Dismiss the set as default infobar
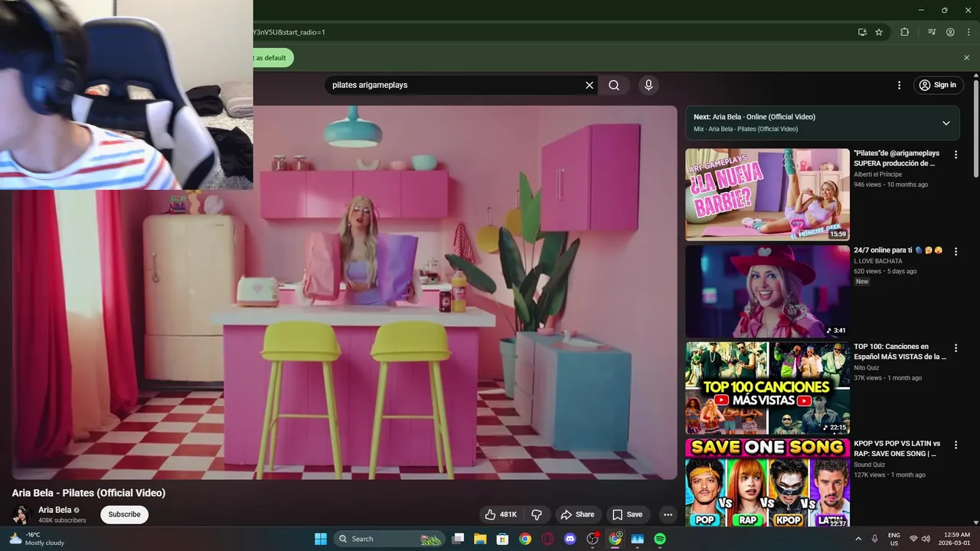980x551 pixels. click(966, 57)
